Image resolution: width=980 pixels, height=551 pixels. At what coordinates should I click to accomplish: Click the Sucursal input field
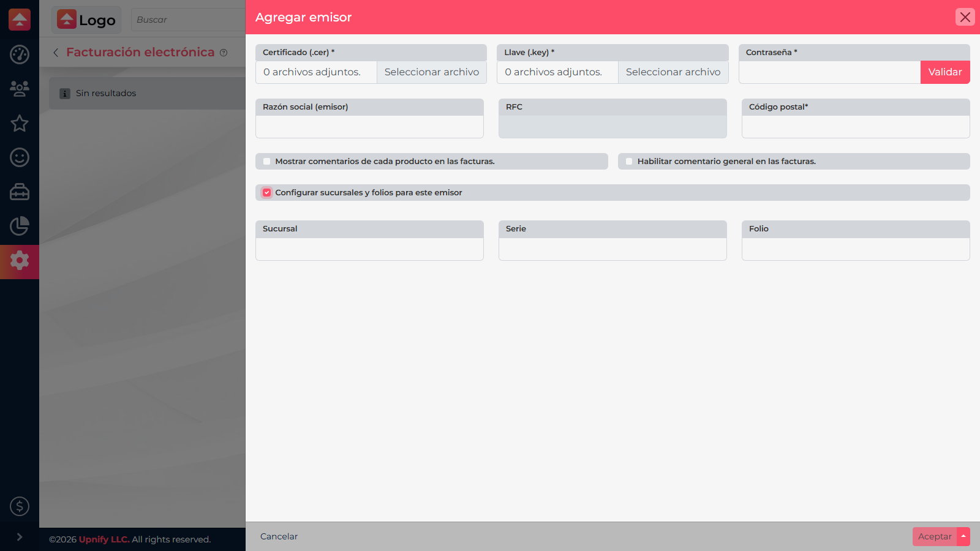pyautogui.click(x=369, y=249)
